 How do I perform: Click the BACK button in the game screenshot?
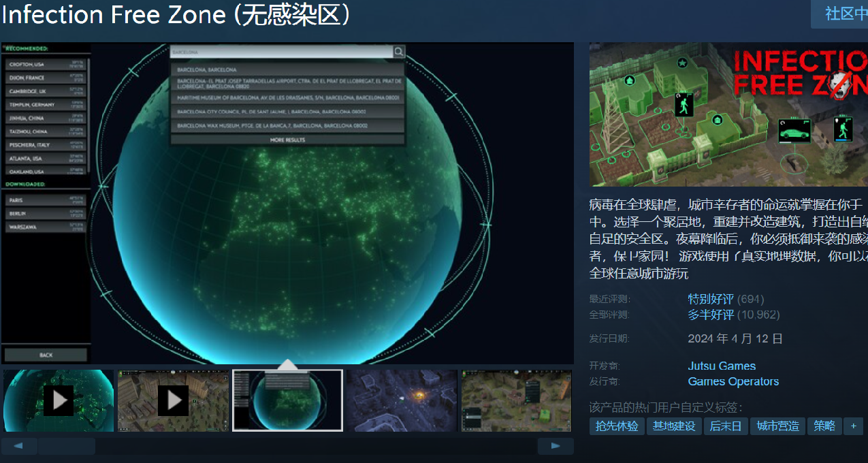click(x=46, y=355)
